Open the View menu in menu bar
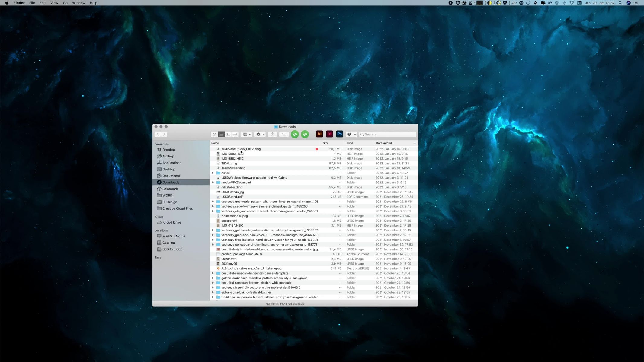The width and height of the screenshot is (644, 362). 54,3
